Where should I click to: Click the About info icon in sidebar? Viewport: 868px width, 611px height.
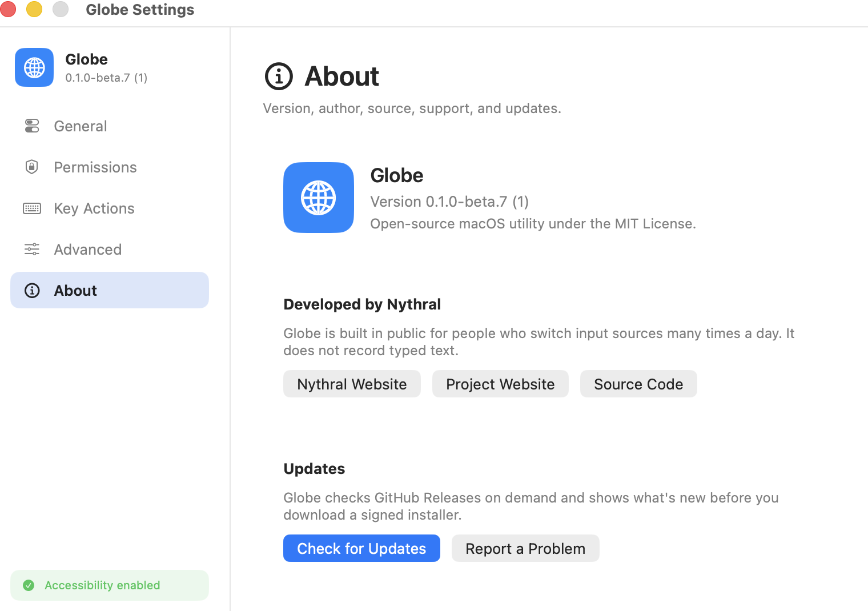point(32,290)
